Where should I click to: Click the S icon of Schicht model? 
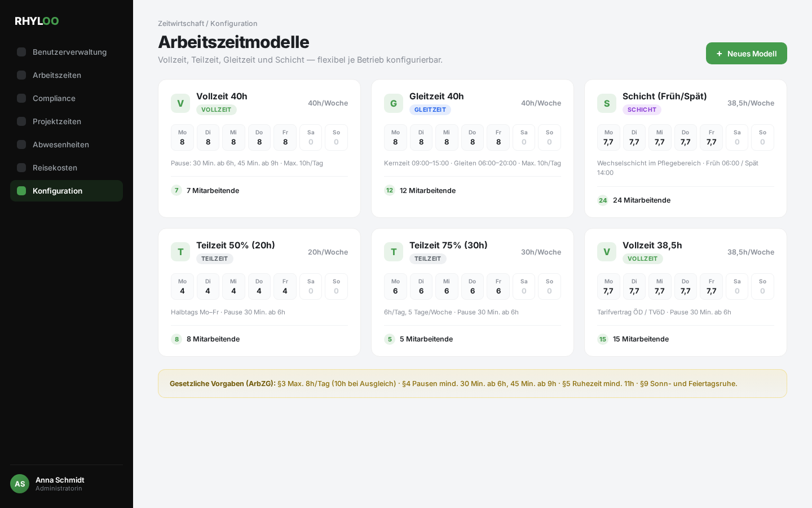(607, 103)
